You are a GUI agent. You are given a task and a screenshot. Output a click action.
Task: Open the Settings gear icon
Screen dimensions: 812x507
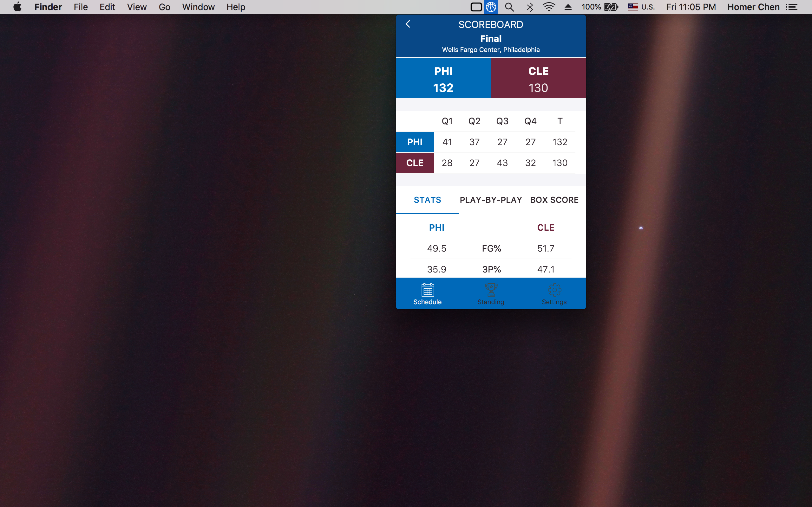point(554,290)
